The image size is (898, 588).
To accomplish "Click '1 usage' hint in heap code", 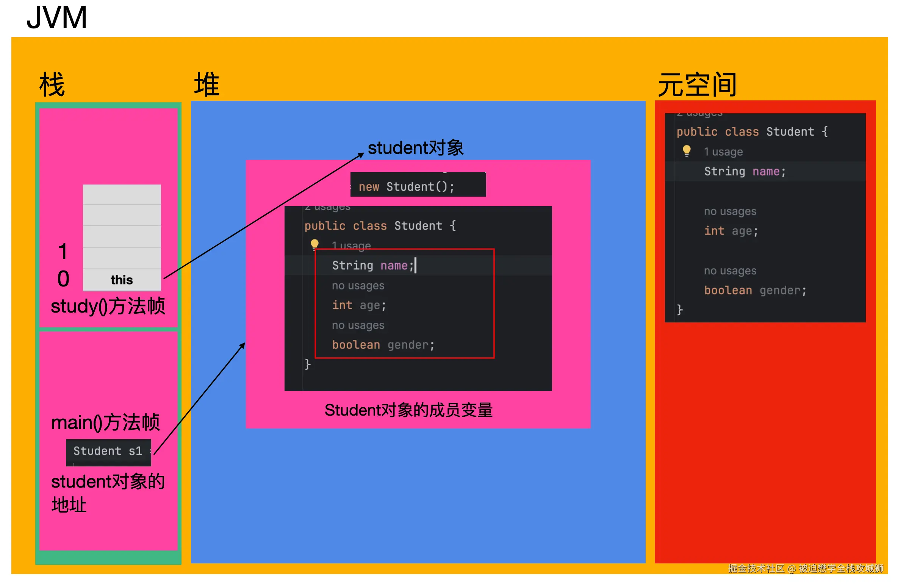I will [351, 246].
